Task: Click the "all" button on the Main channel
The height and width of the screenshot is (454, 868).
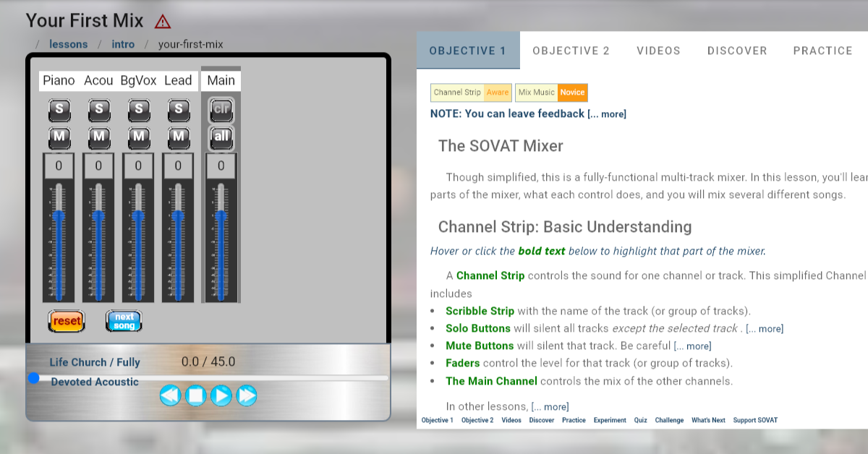Action: pos(221,137)
